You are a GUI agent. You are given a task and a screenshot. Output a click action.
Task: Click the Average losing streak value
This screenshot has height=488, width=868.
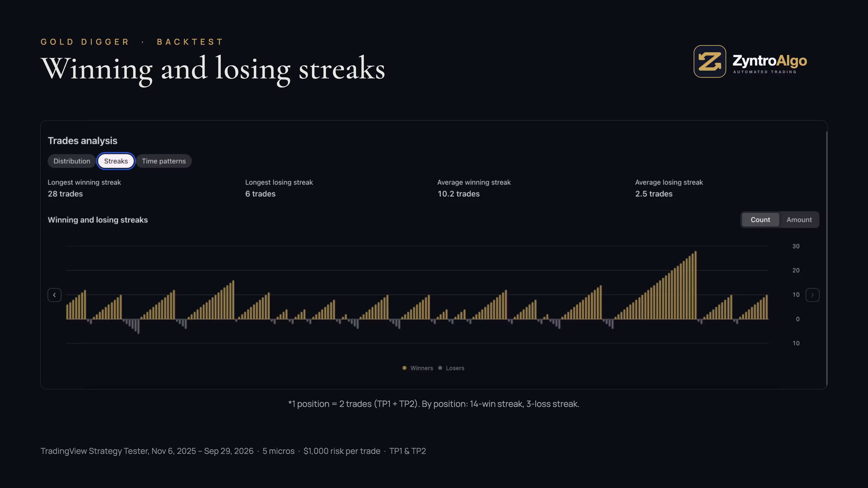[654, 194]
